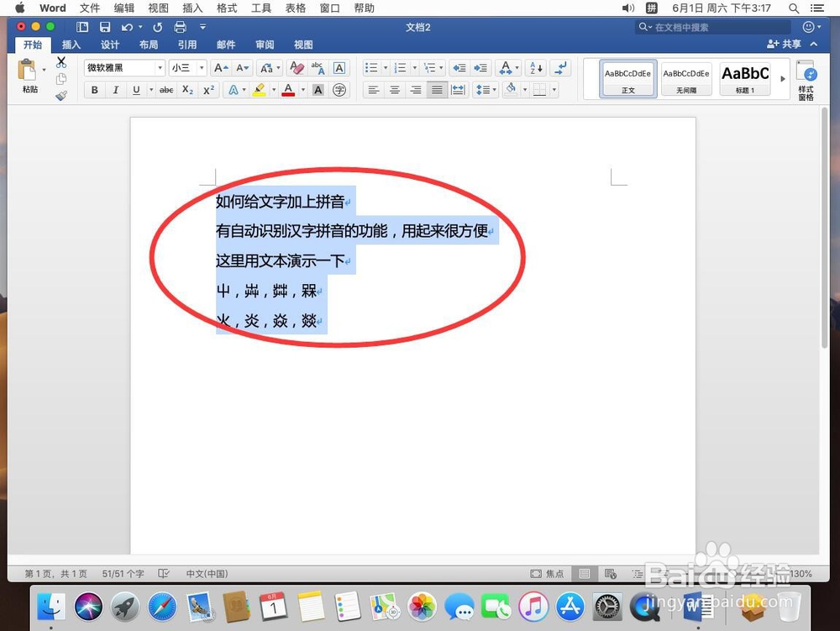Apply the 正文 style

tap(627, 79)
